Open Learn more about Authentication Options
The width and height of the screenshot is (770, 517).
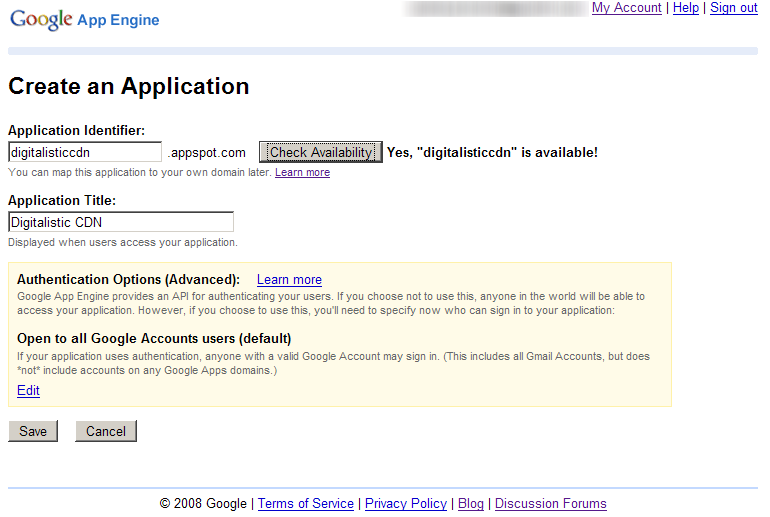[x=289, y=279]
